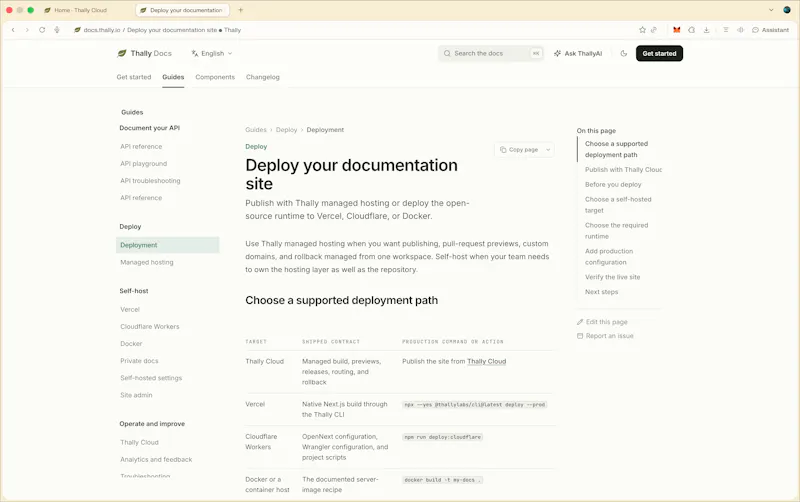800x502 pixels.
Task: Click the microphone icon beside reload
Action: [x=57, y=30]
